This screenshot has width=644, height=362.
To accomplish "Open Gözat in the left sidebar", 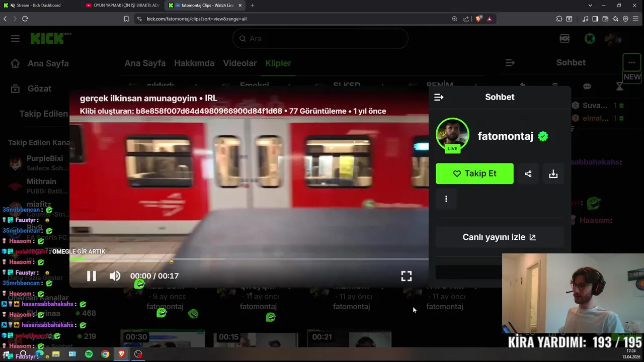I will point(32,88).
